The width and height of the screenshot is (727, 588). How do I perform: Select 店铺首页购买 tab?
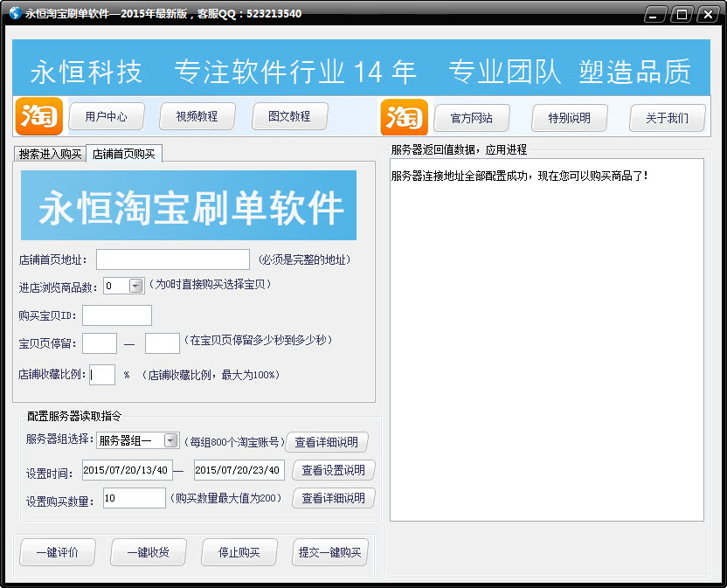(124, 154)
